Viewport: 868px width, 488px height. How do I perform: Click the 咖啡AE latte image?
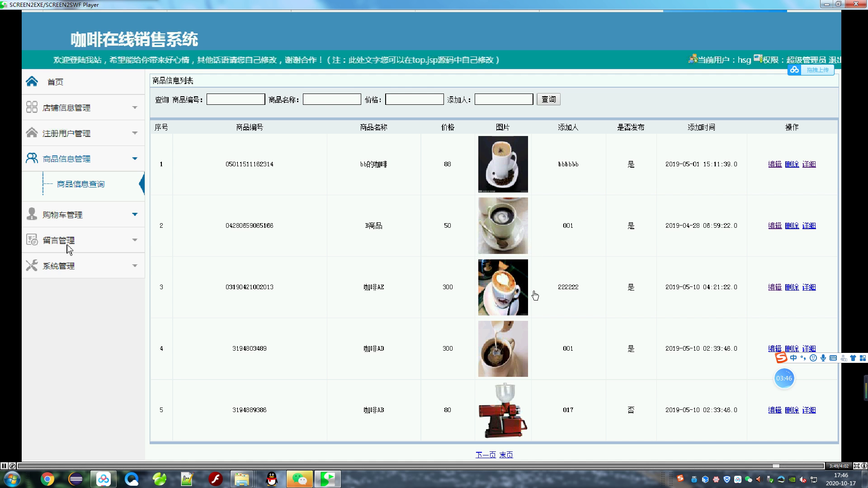coord(503,287)
